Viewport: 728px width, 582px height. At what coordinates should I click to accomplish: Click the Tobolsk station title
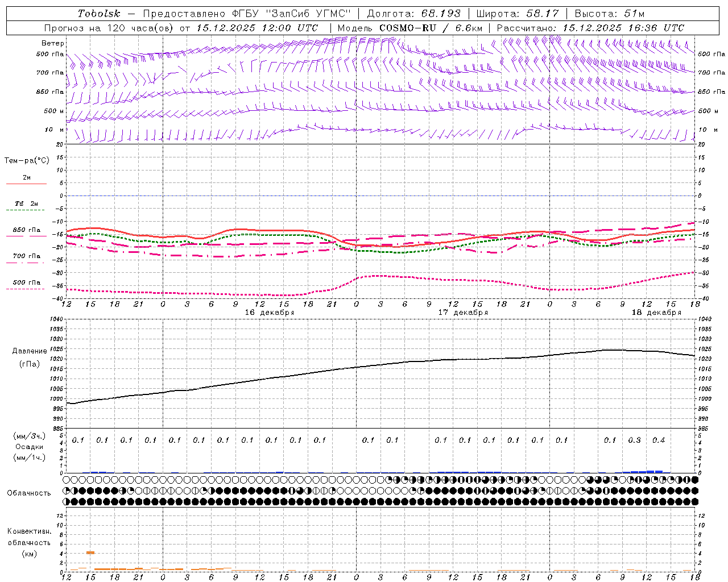[x=99, y=14]
